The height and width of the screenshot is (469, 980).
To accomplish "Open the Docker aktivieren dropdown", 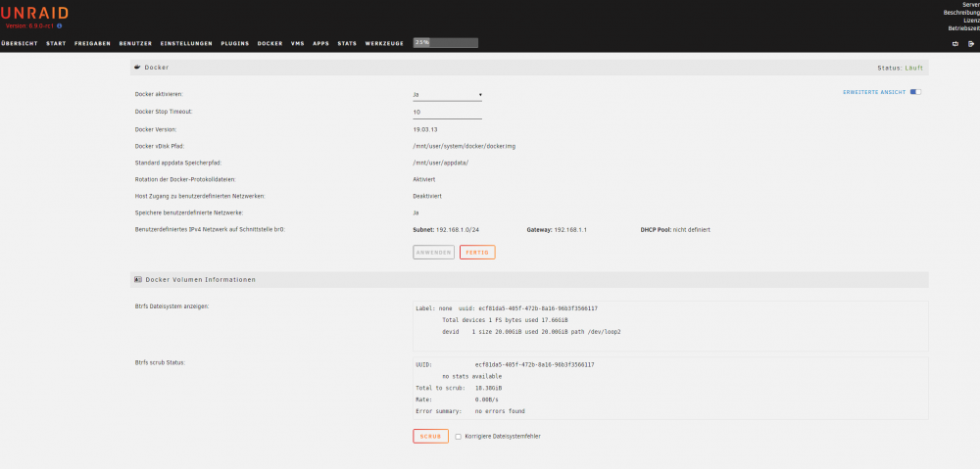I will tap(447, 95).
